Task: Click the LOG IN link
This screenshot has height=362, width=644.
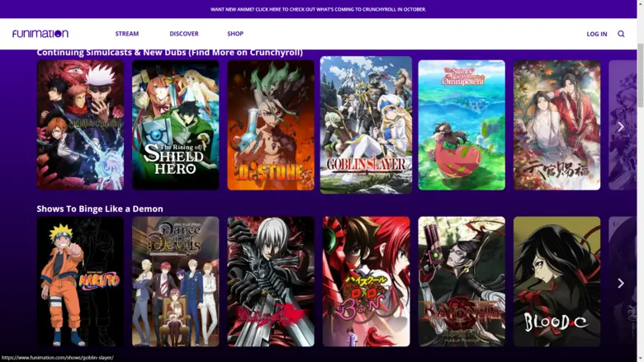Action: click(x=597, y=34)
